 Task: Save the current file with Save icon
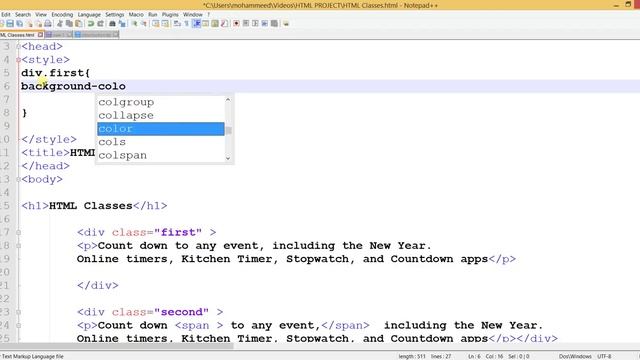pyautogui.click(x=10, y=24)
